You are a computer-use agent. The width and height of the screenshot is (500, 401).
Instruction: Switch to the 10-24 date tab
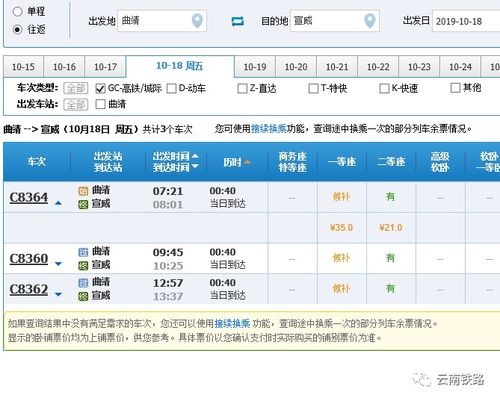tap(460, 67)
